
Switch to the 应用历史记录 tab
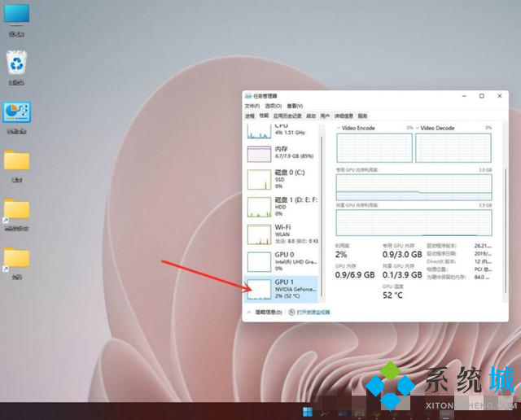point(287,116)
